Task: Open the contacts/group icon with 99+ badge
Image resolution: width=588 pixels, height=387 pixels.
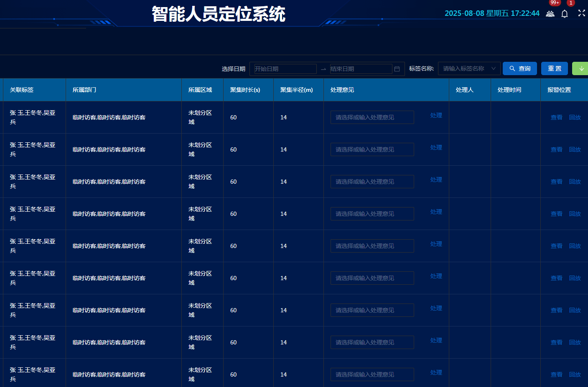Action: (550, 14)
